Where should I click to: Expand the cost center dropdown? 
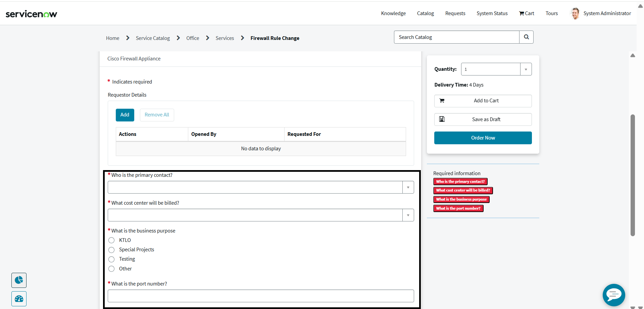pos(408,215)
